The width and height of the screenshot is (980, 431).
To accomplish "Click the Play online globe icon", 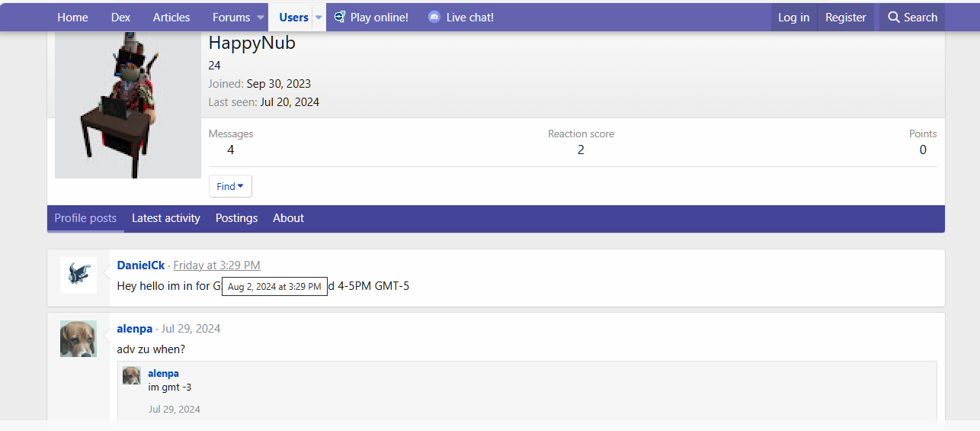I will pos(340,17).
